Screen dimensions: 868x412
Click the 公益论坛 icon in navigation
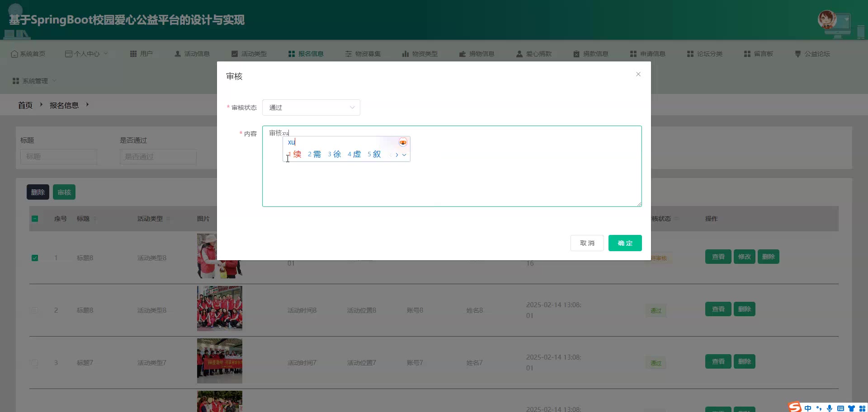(798, 54)
